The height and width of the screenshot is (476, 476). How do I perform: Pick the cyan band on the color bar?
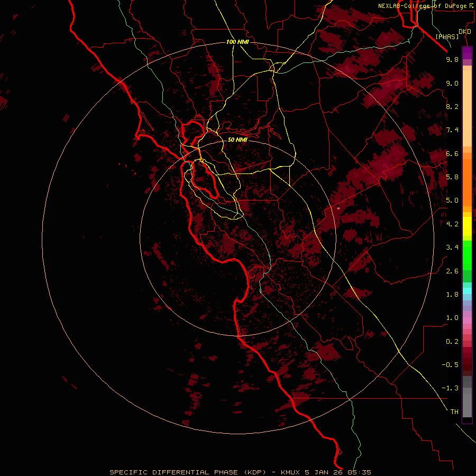click(x=467, y=290)
